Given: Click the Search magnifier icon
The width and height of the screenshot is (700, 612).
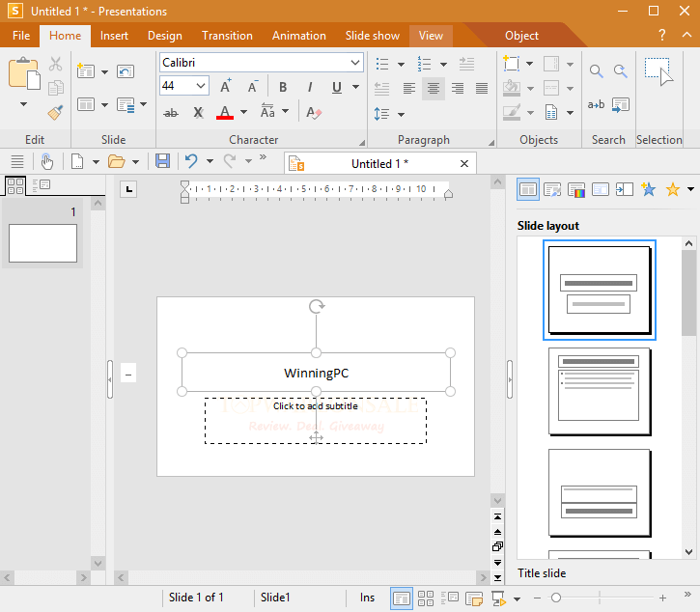Looking at the screenshot, I should click(x=596, y=71).
